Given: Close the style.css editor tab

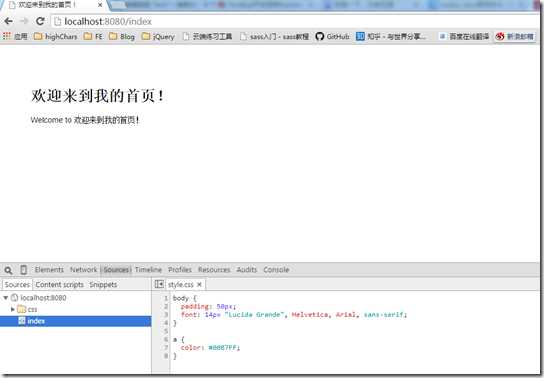Looking at the screenshot, I should point(199,285).
